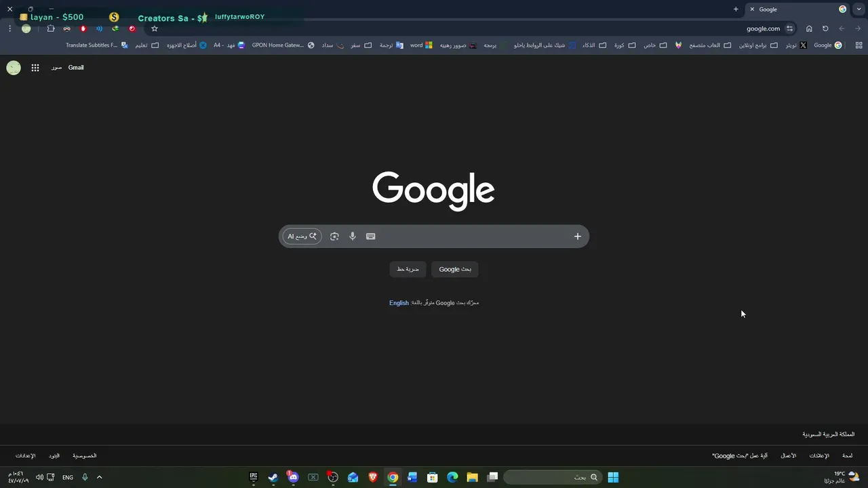Open the bookmarks apps grid shortcut
The image size is (868, 488).
click(859, 45)
